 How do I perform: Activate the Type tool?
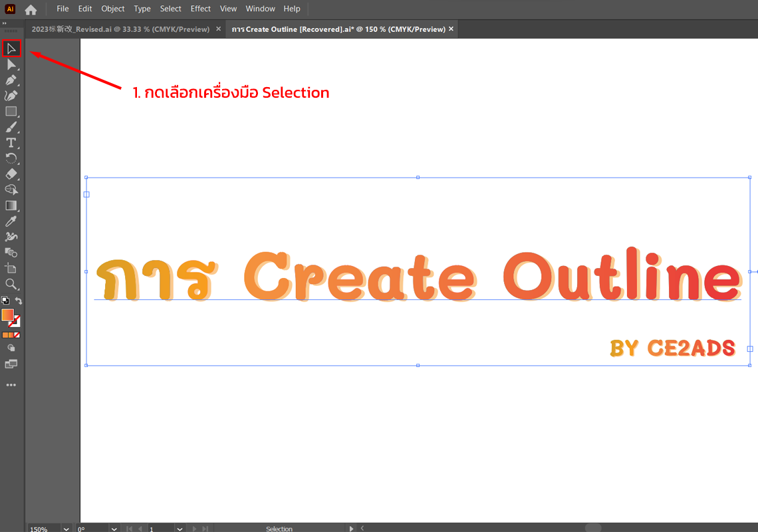11,143
